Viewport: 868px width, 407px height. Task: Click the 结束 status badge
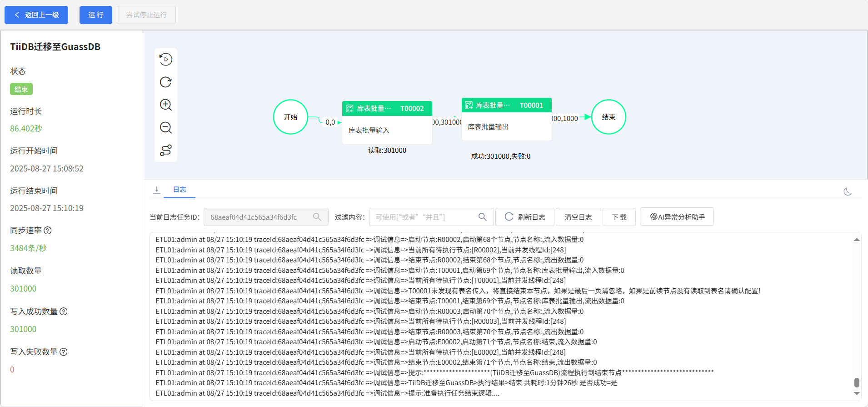[x=21, y=89]
